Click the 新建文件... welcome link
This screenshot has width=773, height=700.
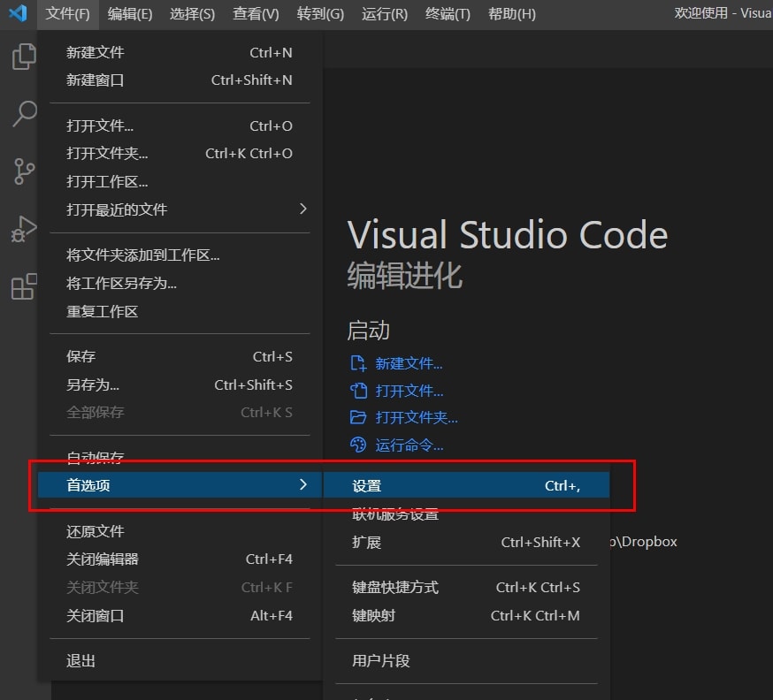coord(409,363)
